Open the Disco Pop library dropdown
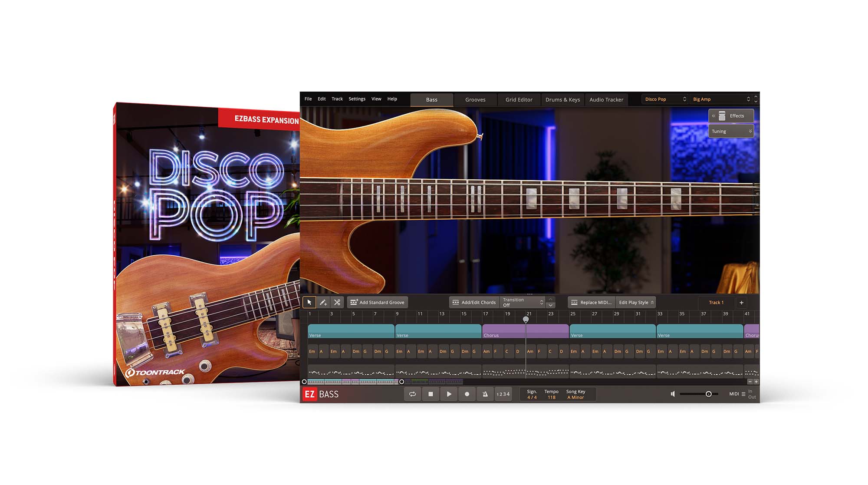 (x=665, y=99)
